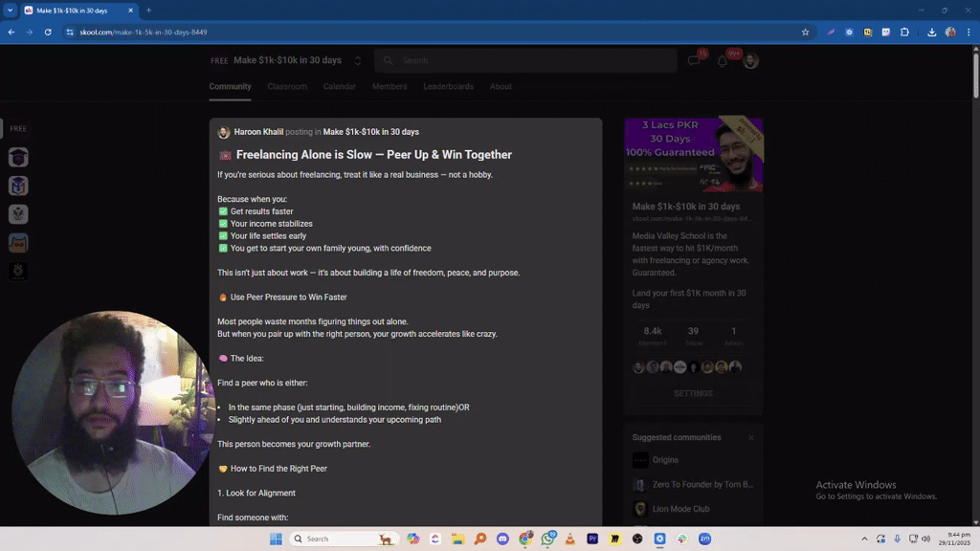Switch to first community icon in sidebar
The width and height of the screenshot is (980, 551).
point(18,158)
